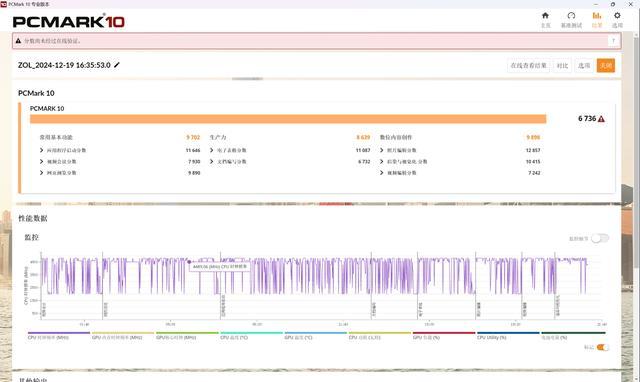
Task: Click the orange Close button
Action: pyautogui.click(x=606, y=65)
